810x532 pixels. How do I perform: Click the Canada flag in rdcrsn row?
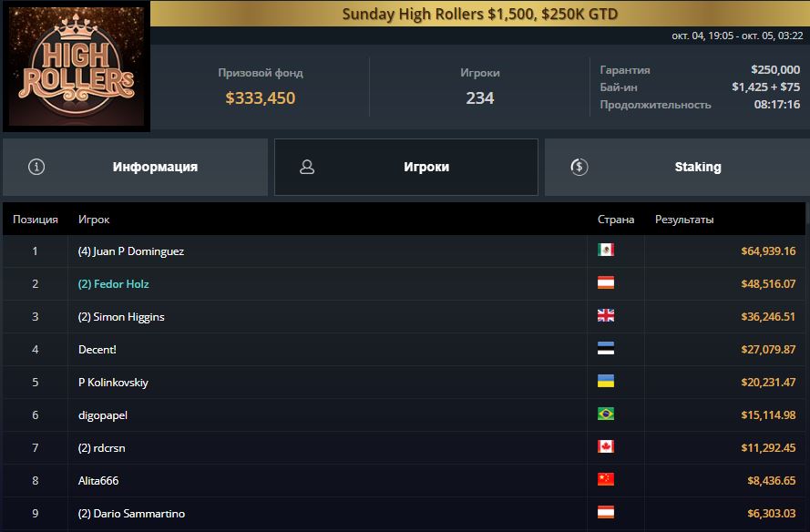point(605,446)
